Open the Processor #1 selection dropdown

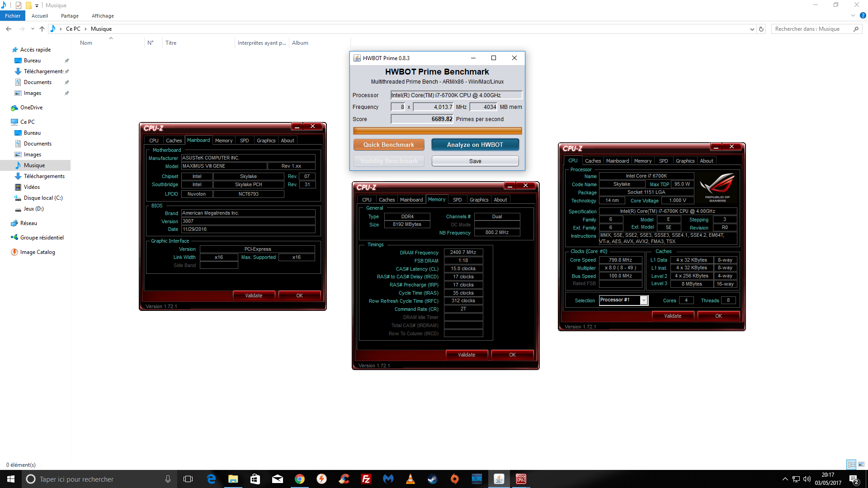click(x=644, y=300)
